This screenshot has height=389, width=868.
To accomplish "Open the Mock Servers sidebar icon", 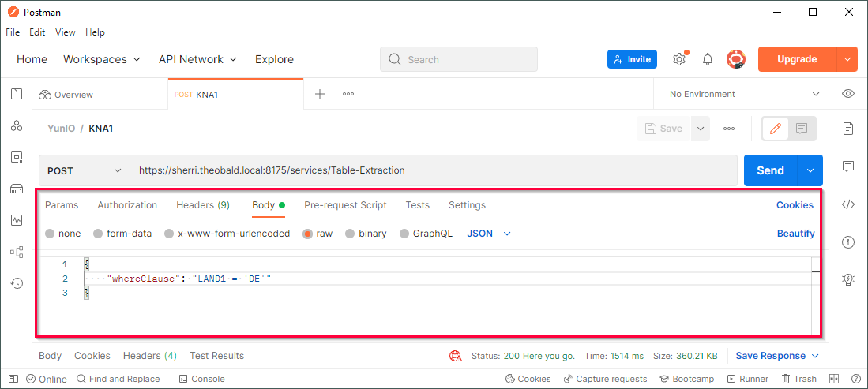I will pos(17,189).
